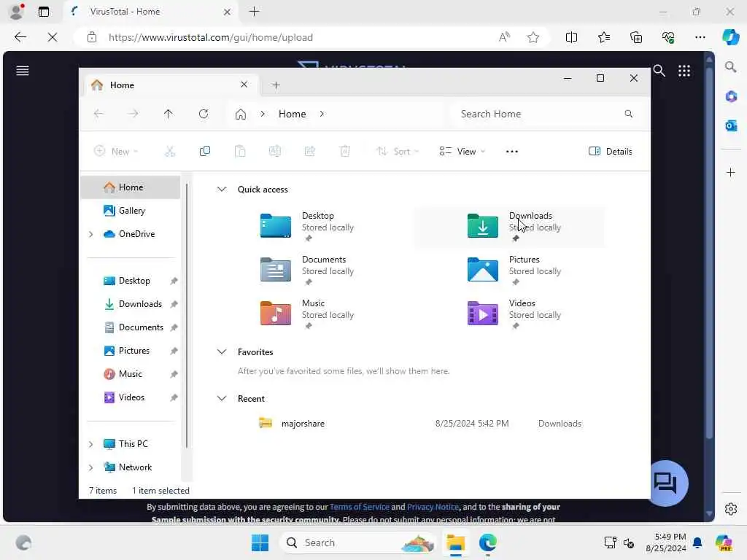This screenshot has width=747, height=560.
Task: Open the Terms of Service link
Action: (x=359, y=507)
